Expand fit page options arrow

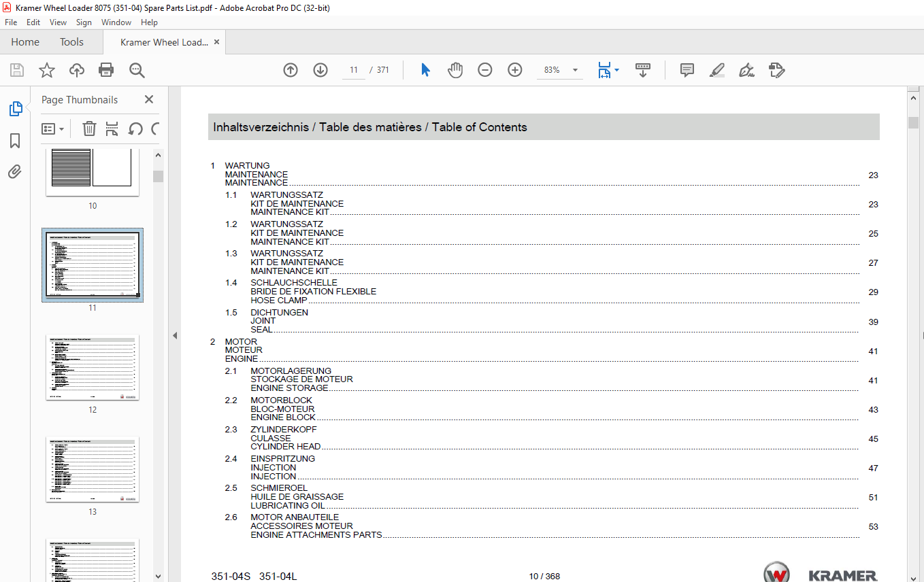[616, 70]
